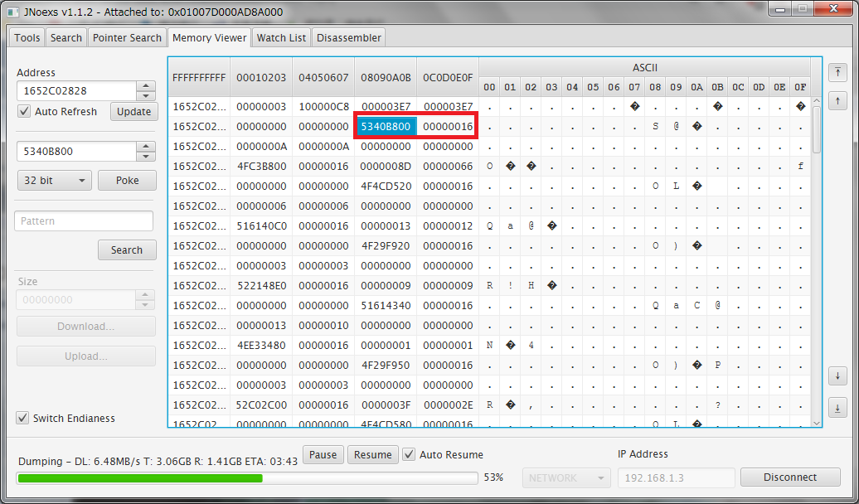Select memory cell 522148E0
Image resolution: width=859 pixels, height=504 pixels.
point(261,285)
